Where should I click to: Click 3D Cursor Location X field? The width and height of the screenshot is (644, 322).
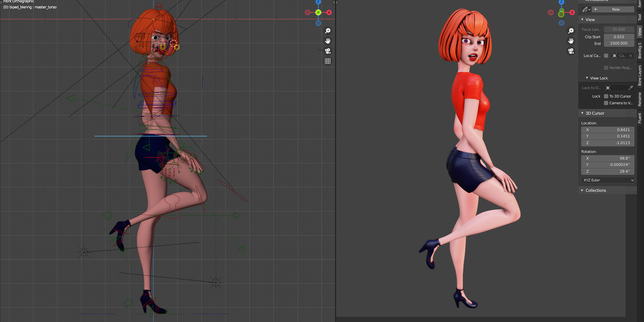[608, 130]
